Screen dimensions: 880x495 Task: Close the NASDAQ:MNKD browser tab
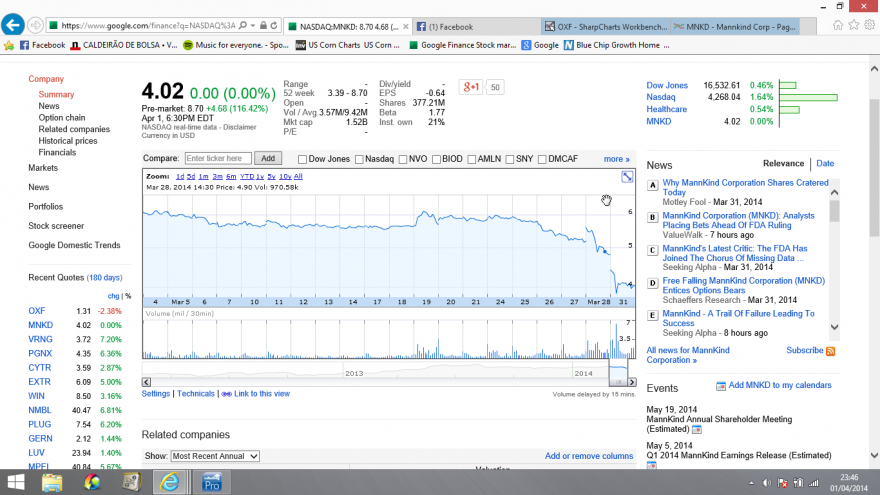pos(406,26)
